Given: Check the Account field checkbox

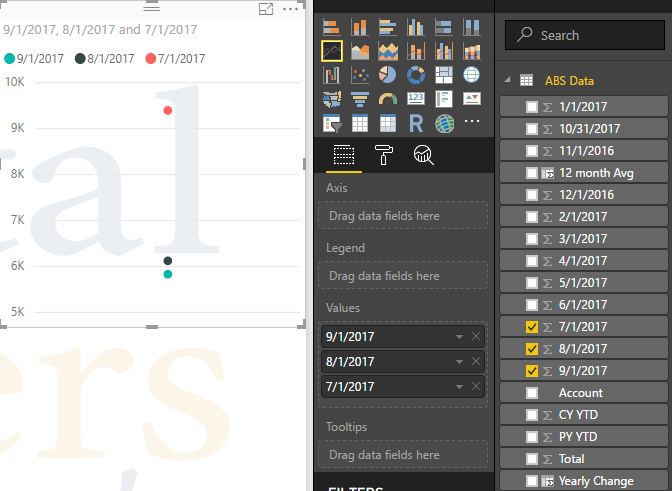Looking at the screenshot, I should [531, 393].
